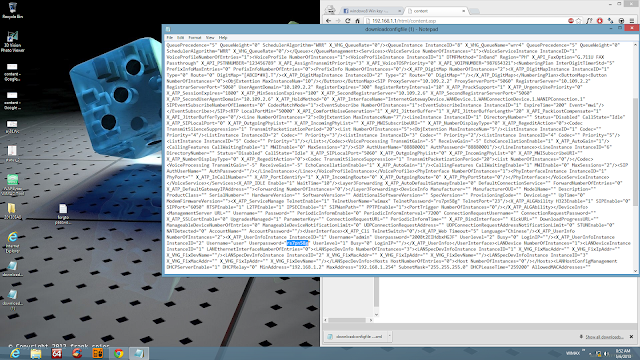Open the File menu in Notepad
The width and height of the screenshot is (640, 360).
coord(169,38)
